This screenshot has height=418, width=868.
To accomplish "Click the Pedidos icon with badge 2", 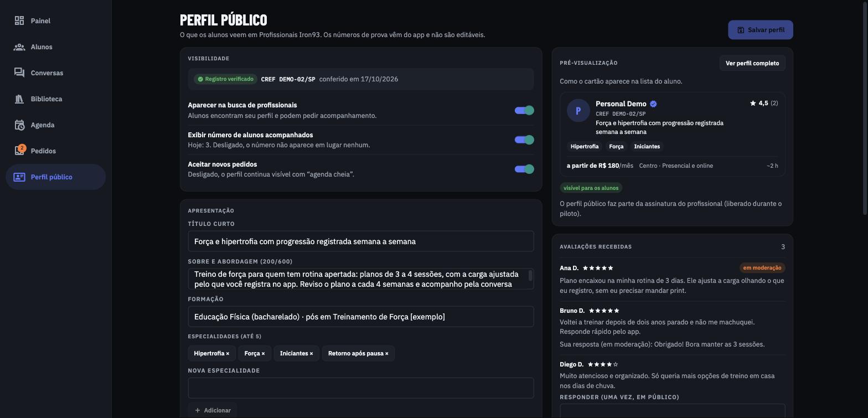I will (x=19, y=151).
